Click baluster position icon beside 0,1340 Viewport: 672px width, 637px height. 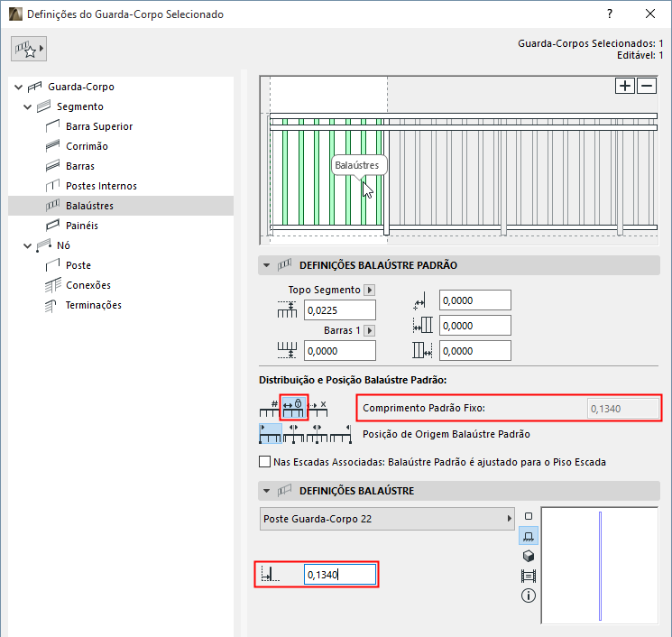(x=271, y=574)
